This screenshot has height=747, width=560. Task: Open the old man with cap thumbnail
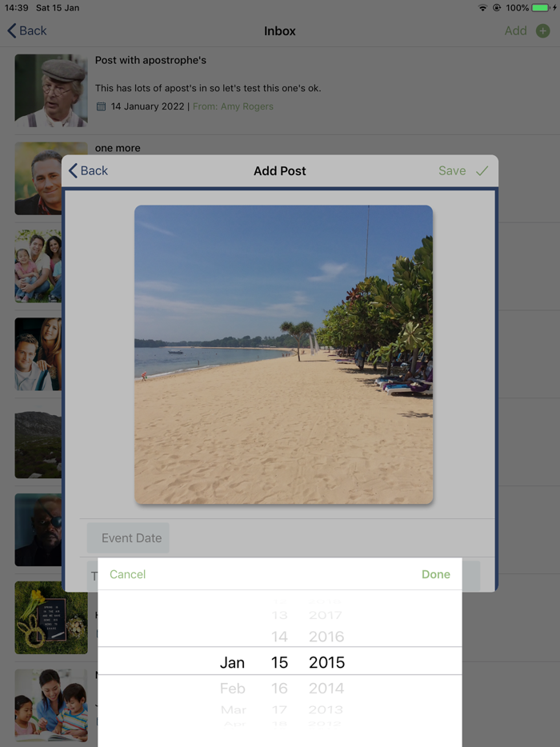tap(51, 90)
